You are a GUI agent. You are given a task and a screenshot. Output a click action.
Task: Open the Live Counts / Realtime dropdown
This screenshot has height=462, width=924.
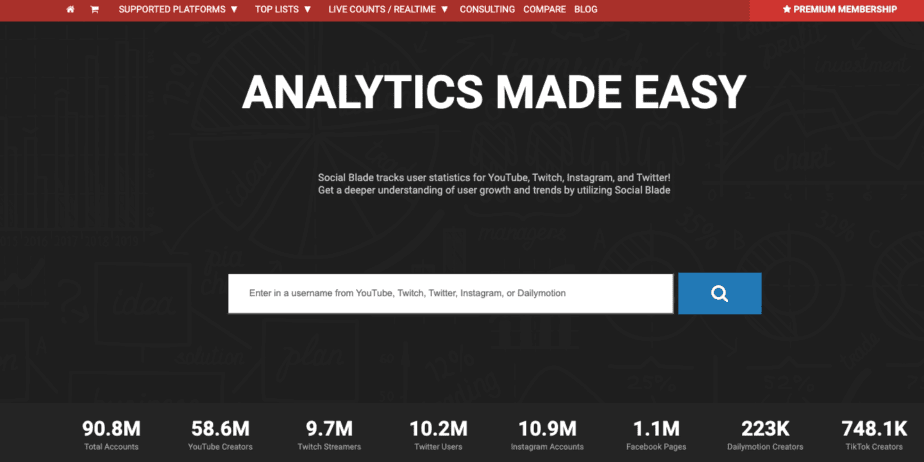[388, 9]
